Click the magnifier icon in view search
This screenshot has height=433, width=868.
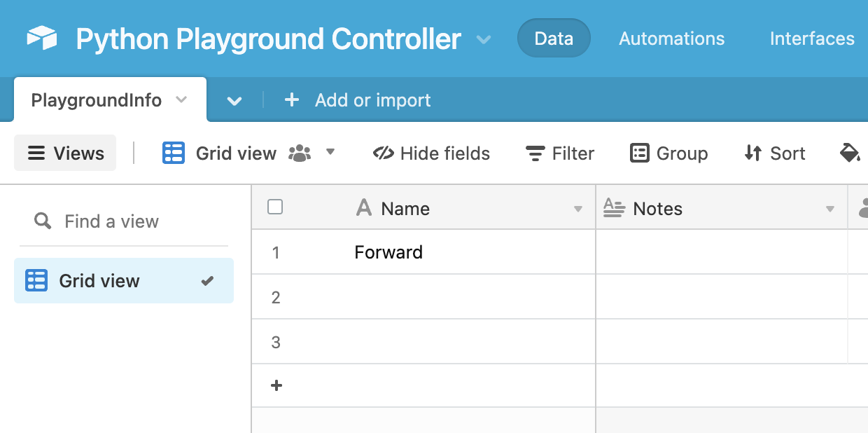(x=43, y=221)
